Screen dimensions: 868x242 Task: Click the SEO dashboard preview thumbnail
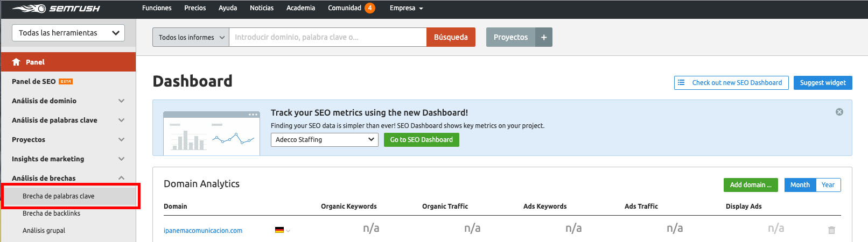[x=212, y=133]
